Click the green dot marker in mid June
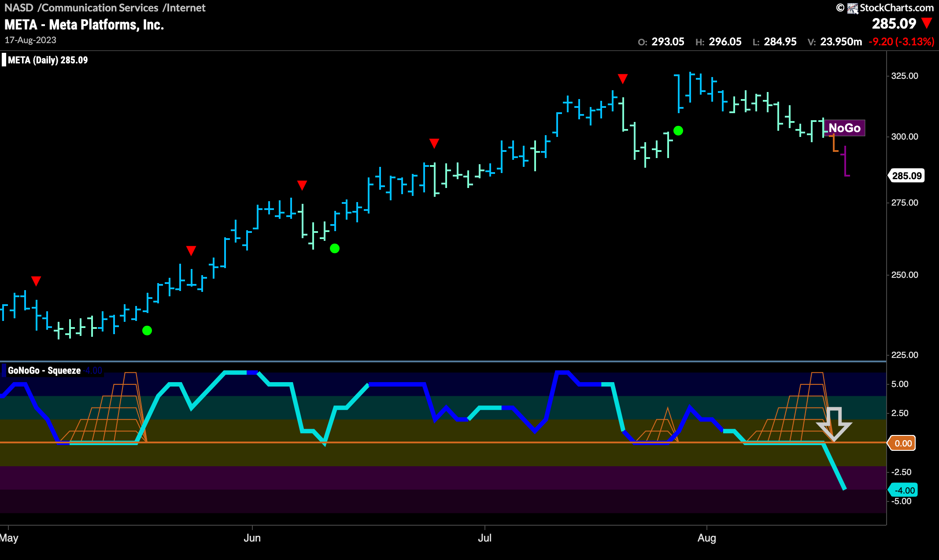The width and height of the screenshot is (939, 560). coord(335,248)
